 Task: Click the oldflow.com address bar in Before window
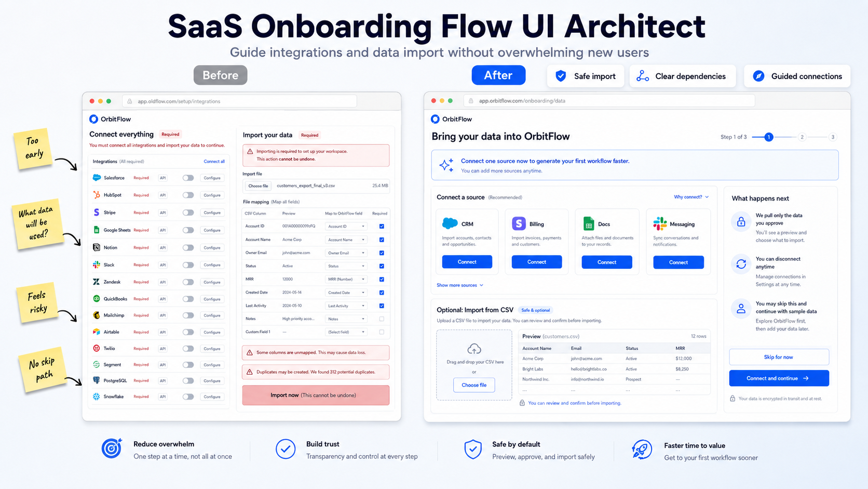(x=240, y=101)
